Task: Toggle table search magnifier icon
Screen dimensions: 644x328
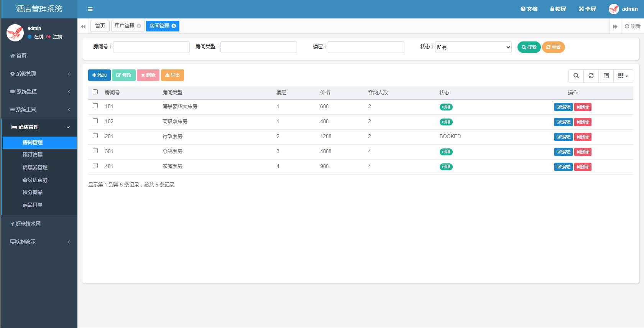Action: pyautogui.click(x=576, y=76)
